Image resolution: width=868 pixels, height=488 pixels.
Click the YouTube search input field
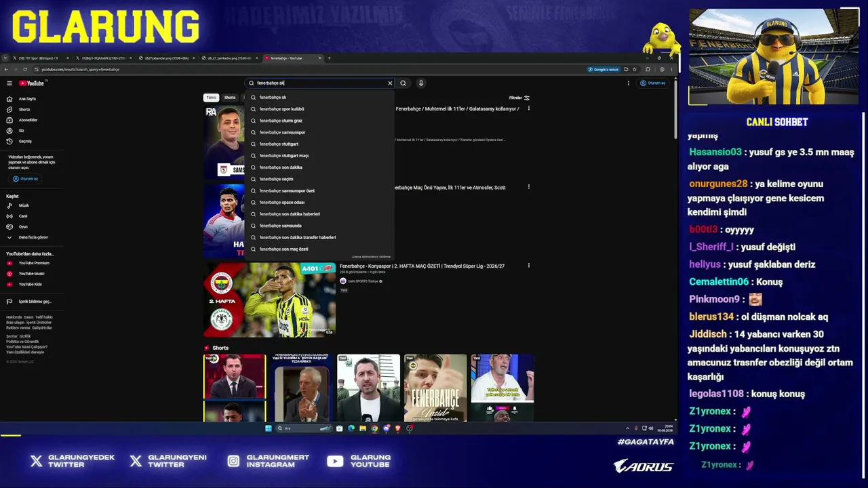319,83
